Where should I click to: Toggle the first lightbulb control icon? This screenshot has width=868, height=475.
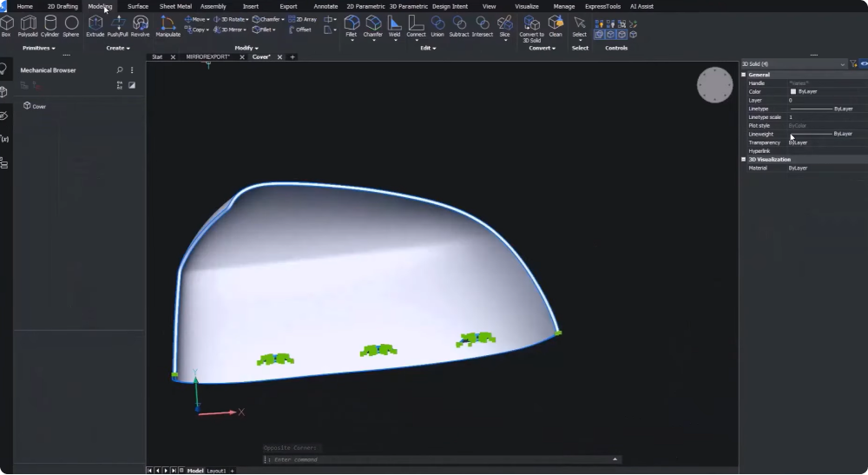(x=599, y=23)
